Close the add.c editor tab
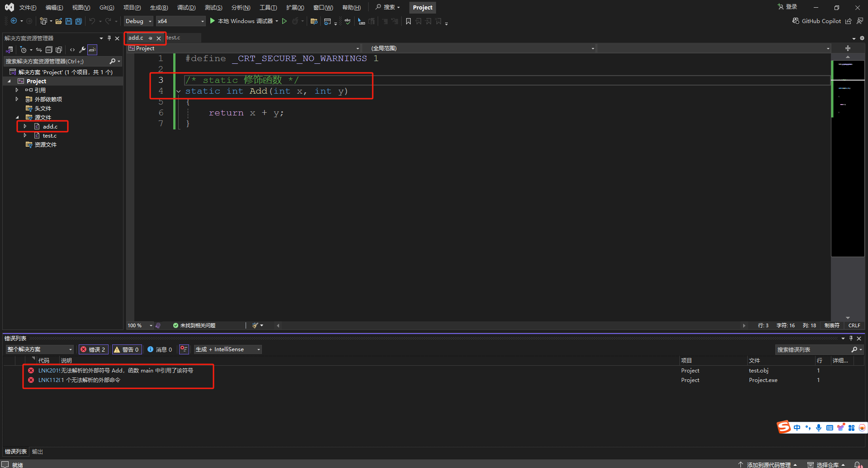This screenshot has width=868, height=468. pos(159,38)
